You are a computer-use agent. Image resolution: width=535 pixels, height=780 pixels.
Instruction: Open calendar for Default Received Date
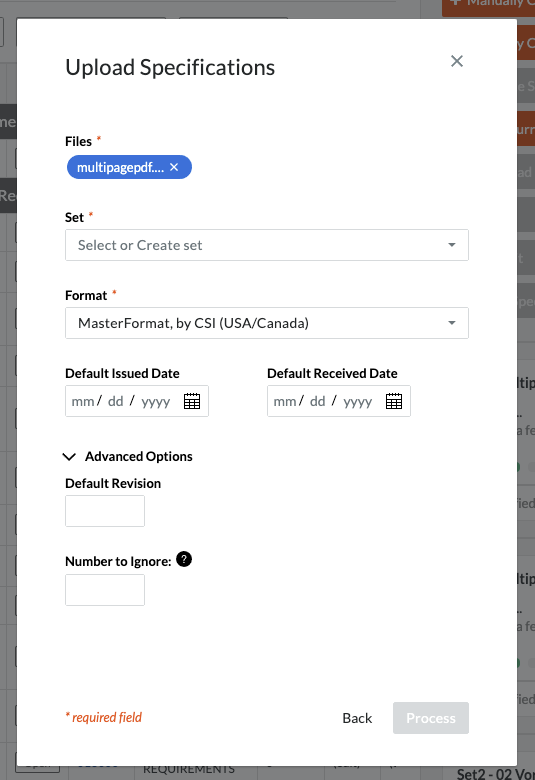click(394, 401)
